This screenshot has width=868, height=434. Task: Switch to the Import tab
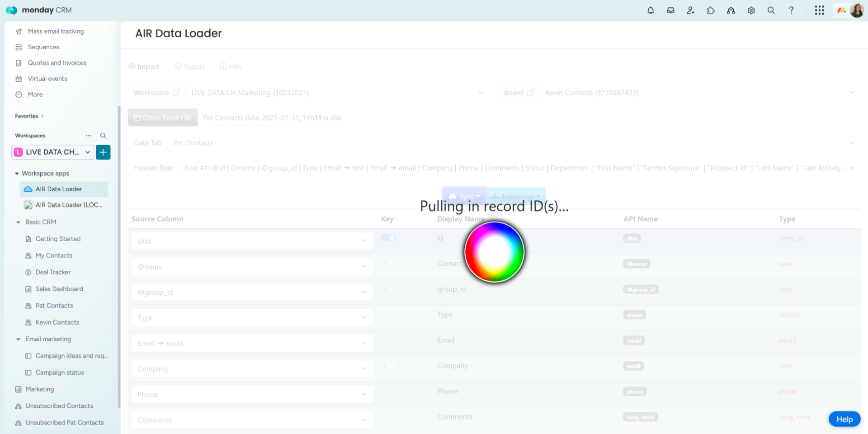(x=144, y=66)
